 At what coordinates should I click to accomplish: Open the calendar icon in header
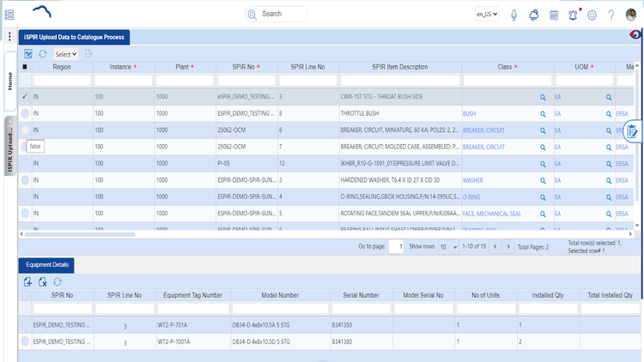coord(554,15)
